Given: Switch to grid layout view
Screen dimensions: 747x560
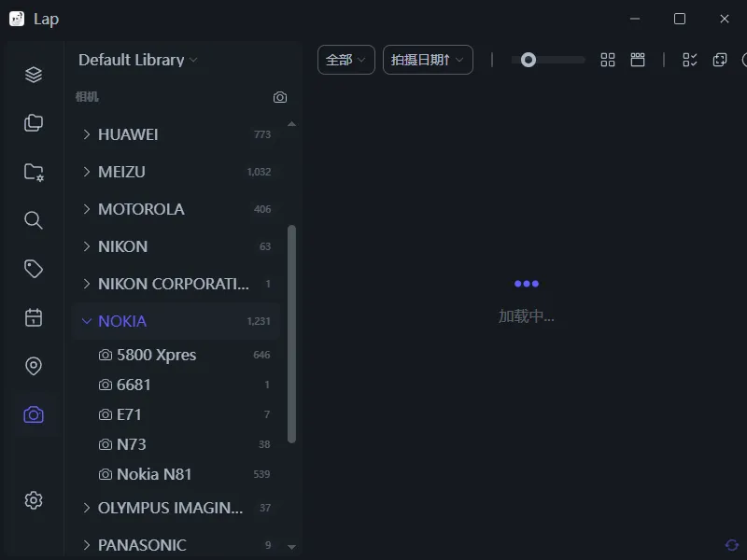Looking at the screenshot, I should [608, 60].
